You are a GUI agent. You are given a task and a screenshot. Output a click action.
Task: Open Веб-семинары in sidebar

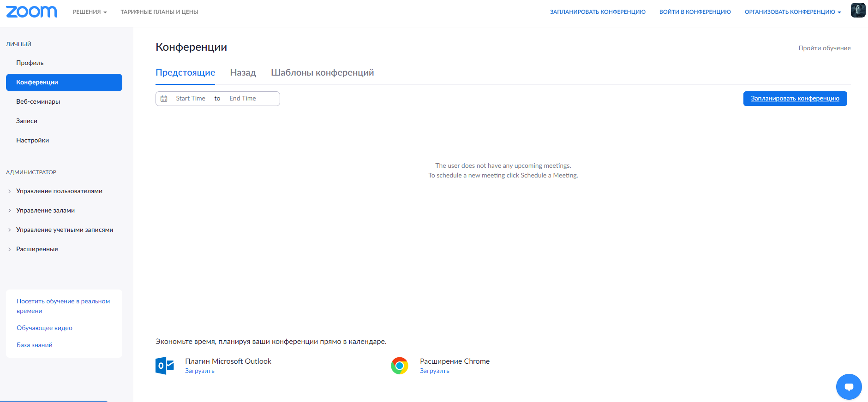[38, 101]
